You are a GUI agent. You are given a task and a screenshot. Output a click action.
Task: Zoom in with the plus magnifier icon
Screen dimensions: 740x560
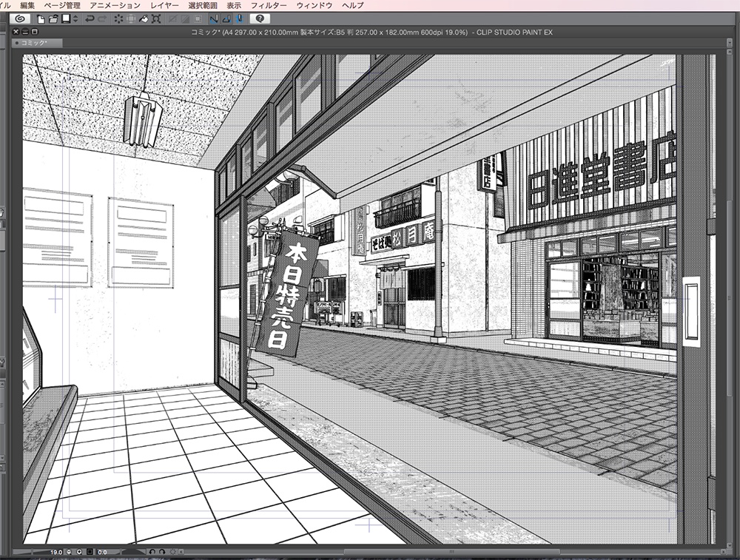79,552
